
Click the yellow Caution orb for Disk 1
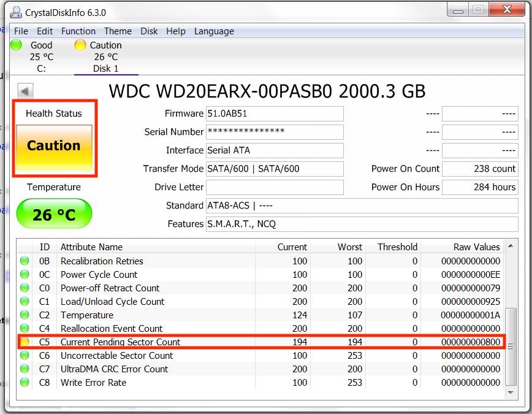[80, 45]
